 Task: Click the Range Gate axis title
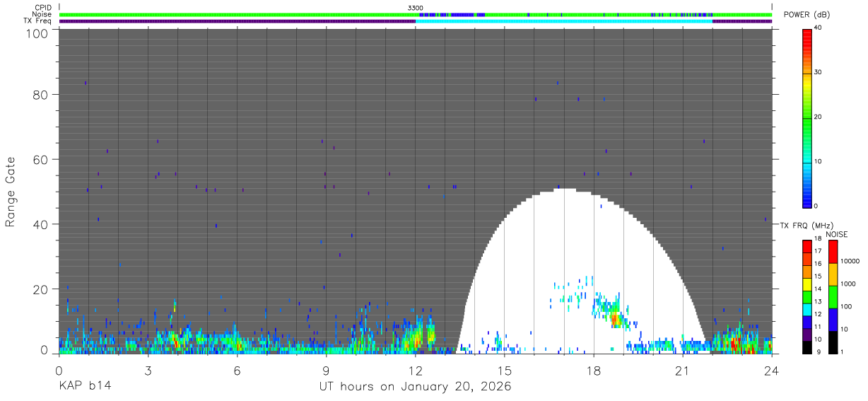(x=11, y=192)
